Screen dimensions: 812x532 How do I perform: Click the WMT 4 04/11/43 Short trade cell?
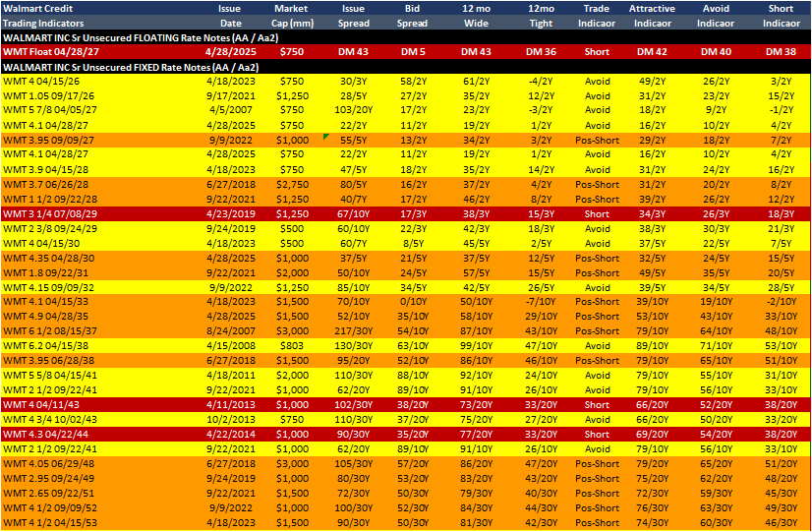(596, 404)
